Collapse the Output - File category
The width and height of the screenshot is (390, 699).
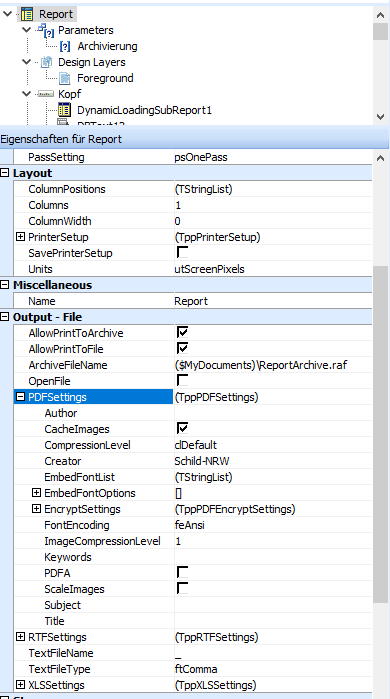(x=4, y=317)
